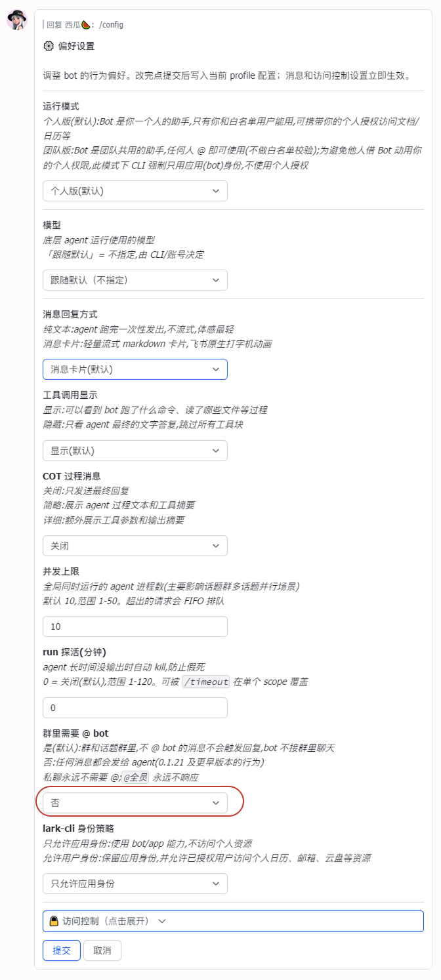Click the run 探活(分钟) input field with 0
The image size is (441, 980).
[135, 708]
